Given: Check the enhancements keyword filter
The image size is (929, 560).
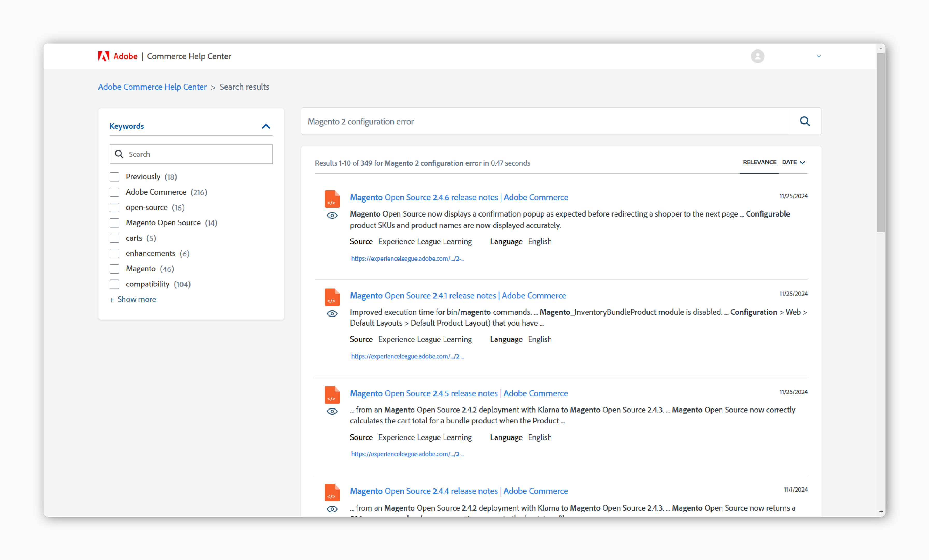Looking at the screenshot, I should (x=114, y=254).
